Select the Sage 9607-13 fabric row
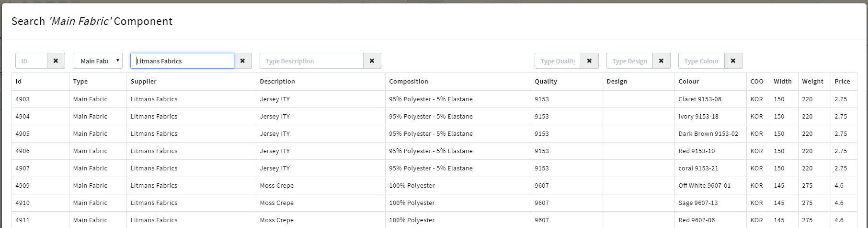The height and width of the screenshot is (228, 868). 698,203
